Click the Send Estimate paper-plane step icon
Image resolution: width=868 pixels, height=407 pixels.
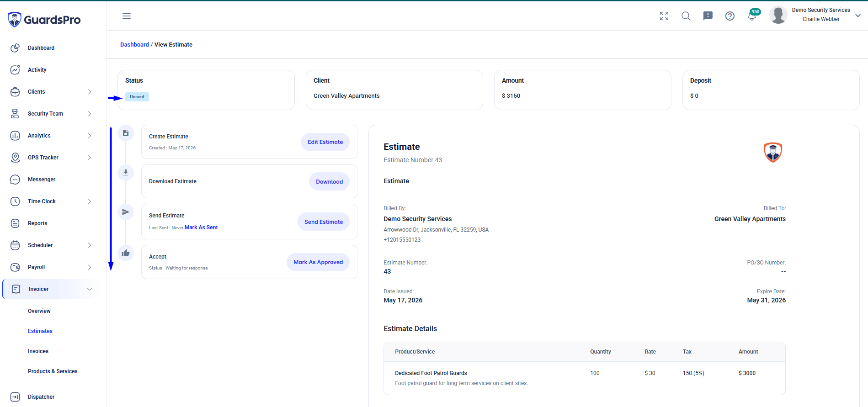(126, 212)
